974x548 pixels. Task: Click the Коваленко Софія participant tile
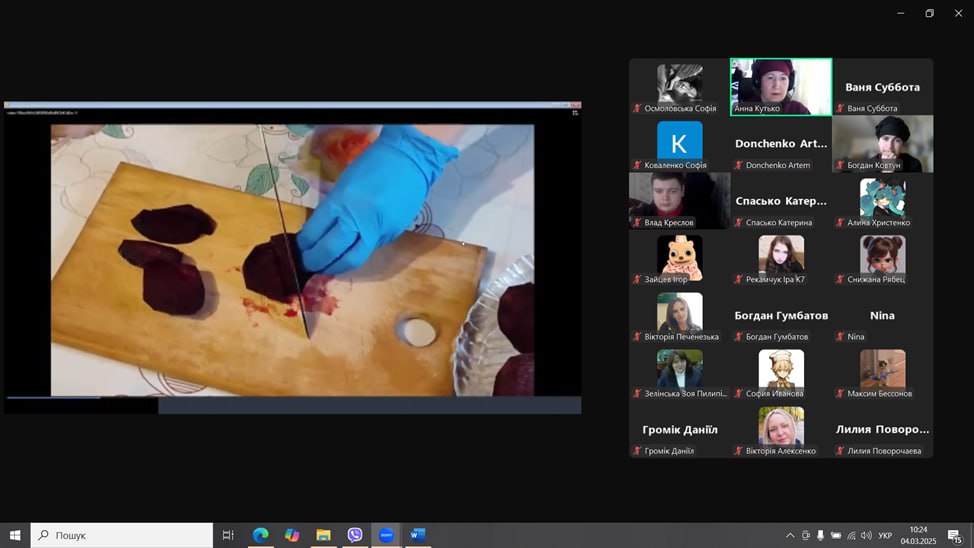[x=680, y=143]
